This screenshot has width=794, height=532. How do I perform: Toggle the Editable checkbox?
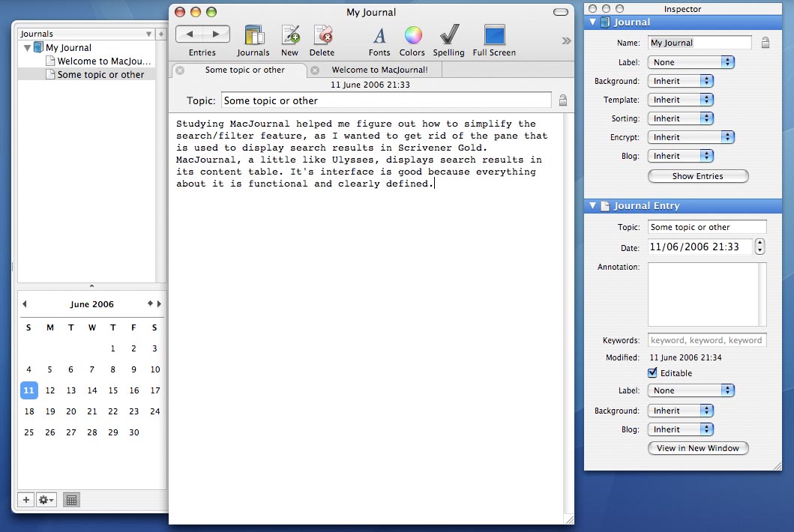(x=653, y=373)
